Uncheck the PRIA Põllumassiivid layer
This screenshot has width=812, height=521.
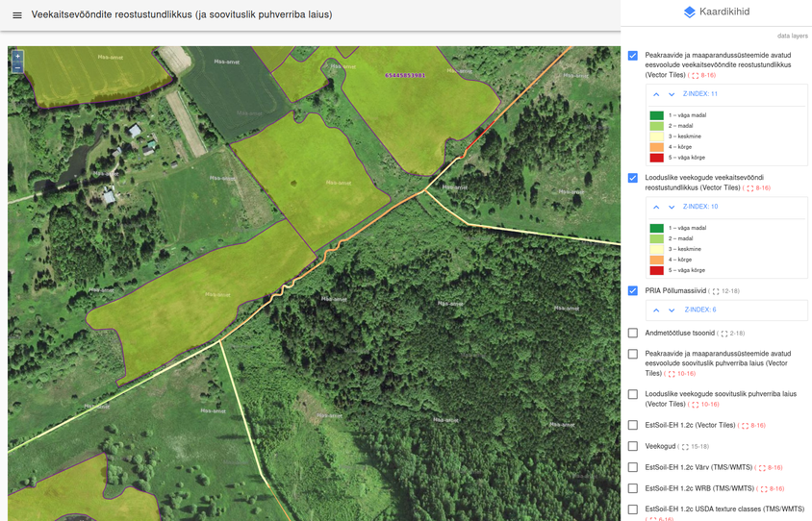click(x=632, y=290)
